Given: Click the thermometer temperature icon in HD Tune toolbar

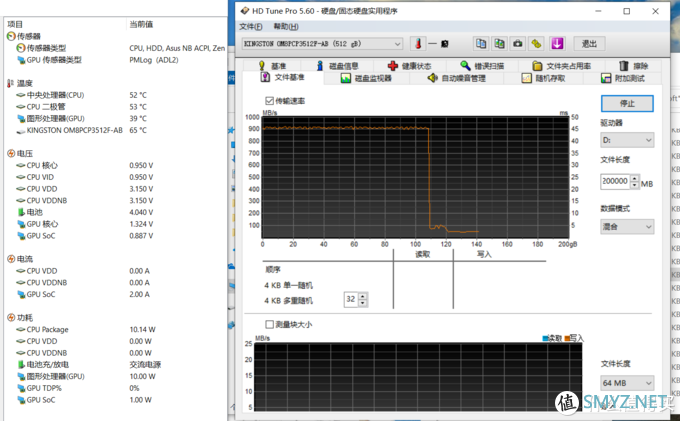Looking at the screenshot, I should [x=418, y=44].
